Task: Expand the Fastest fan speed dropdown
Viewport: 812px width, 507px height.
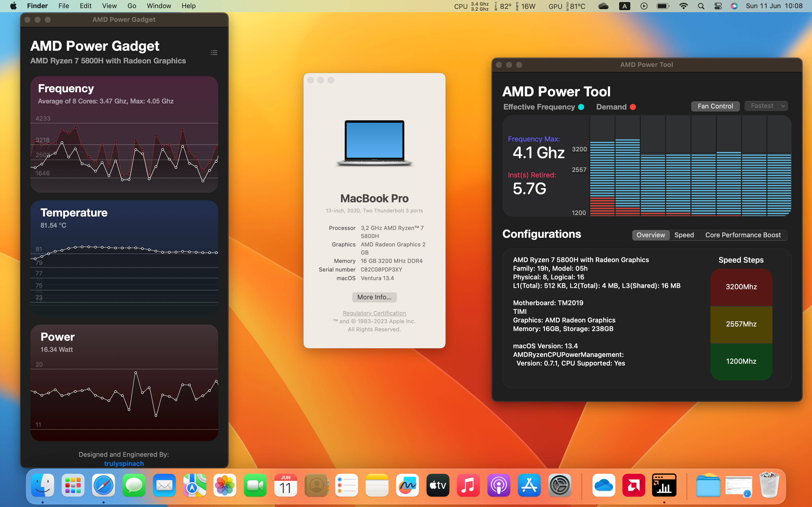Action: 766,106
